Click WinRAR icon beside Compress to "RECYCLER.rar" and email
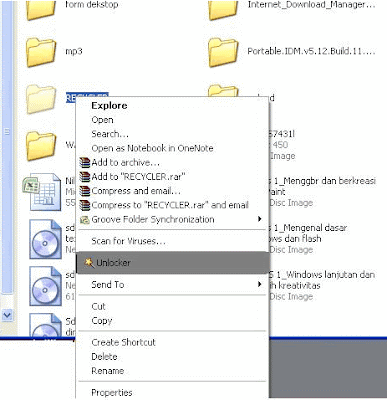387x400 pixels. click(x=85, y=205)
